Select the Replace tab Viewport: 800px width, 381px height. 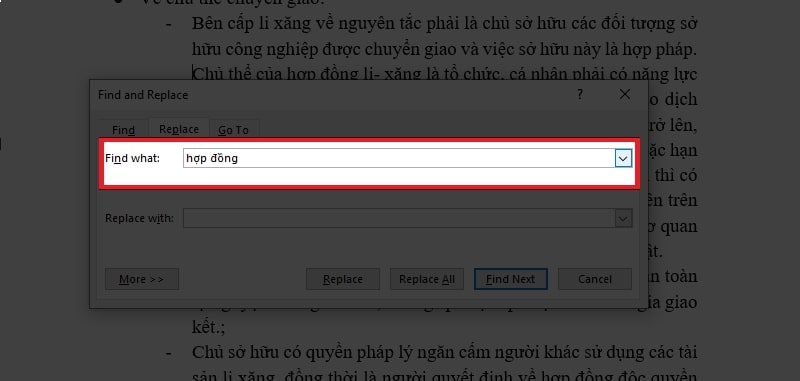click(x=179, y=129)
